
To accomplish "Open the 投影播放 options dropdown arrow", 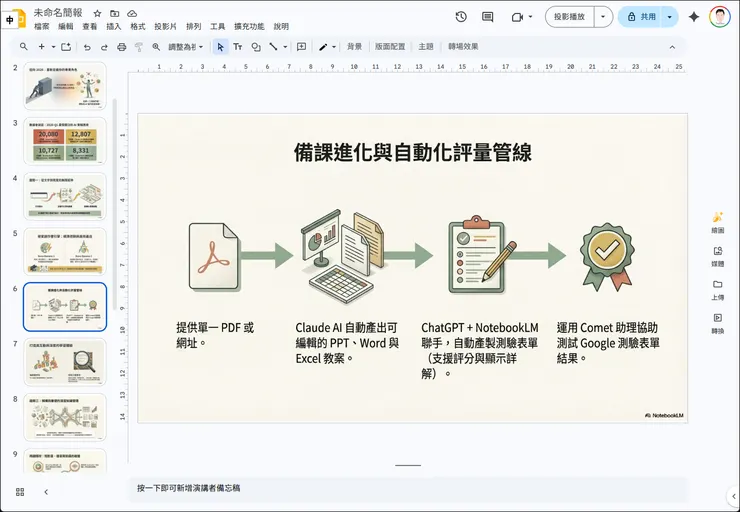I will coord(603,17).
